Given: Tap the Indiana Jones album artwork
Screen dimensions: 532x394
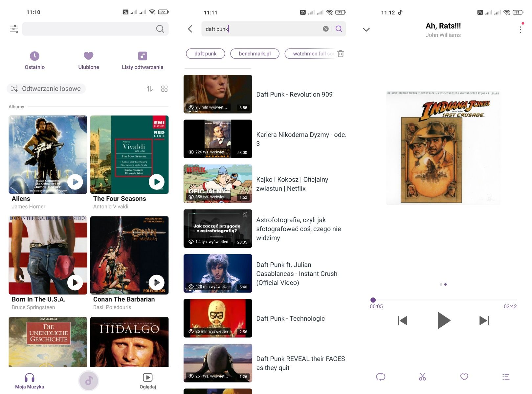Looking at the screenshot, I should point(443,148).
